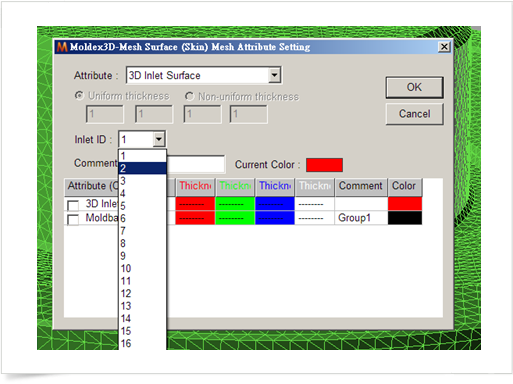
Task: Click the black color cell of Moldbase row
Action: [405, 218]
